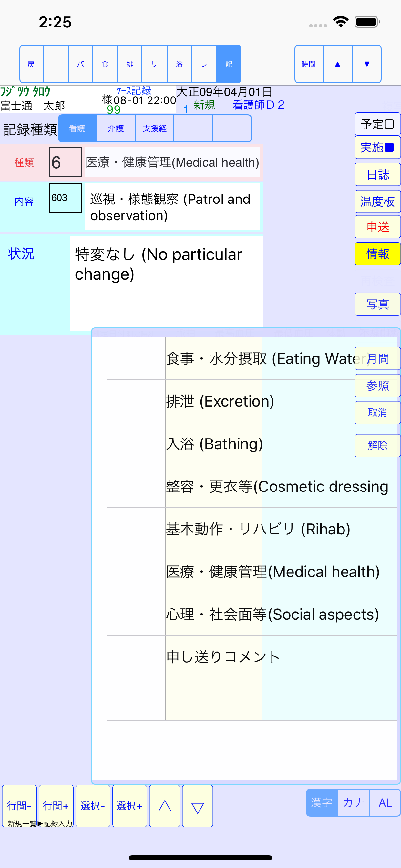Switch record type to 介護
The image size is (401, 868).
click(x=116, y=129)
